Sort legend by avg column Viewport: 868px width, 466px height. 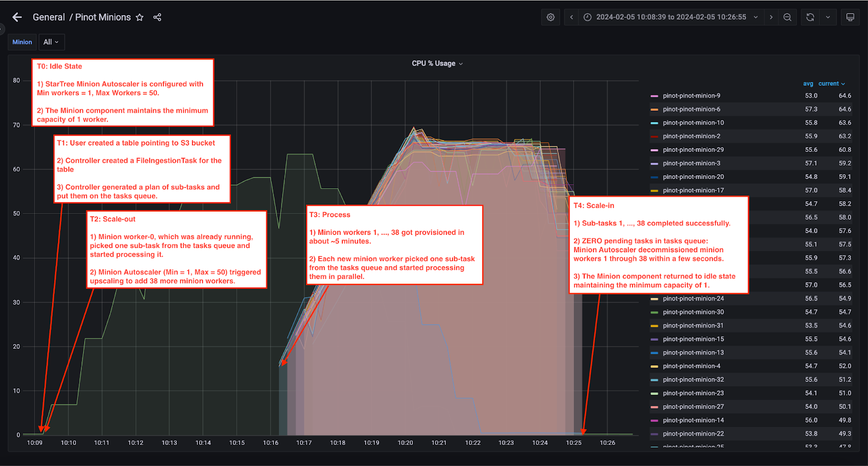pos(808,84)
